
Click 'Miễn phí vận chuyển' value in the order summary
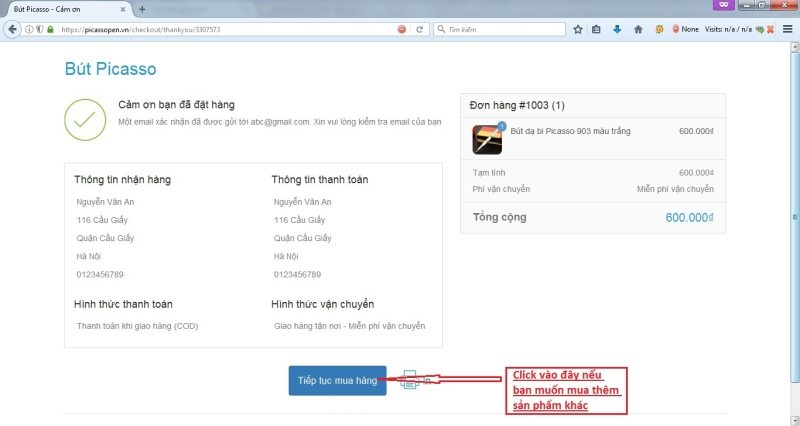click(x=675, y=189)
